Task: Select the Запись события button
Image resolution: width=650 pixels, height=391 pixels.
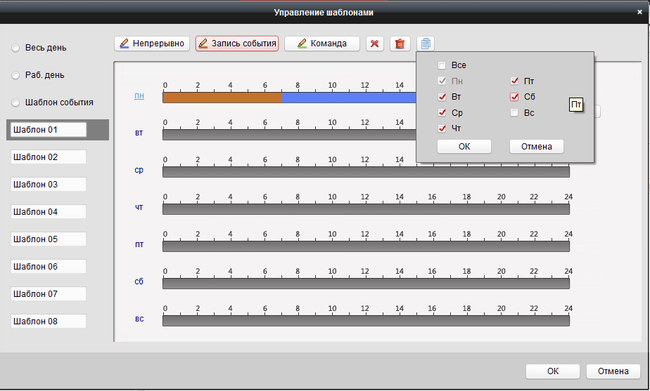Action: pos(237,44)
